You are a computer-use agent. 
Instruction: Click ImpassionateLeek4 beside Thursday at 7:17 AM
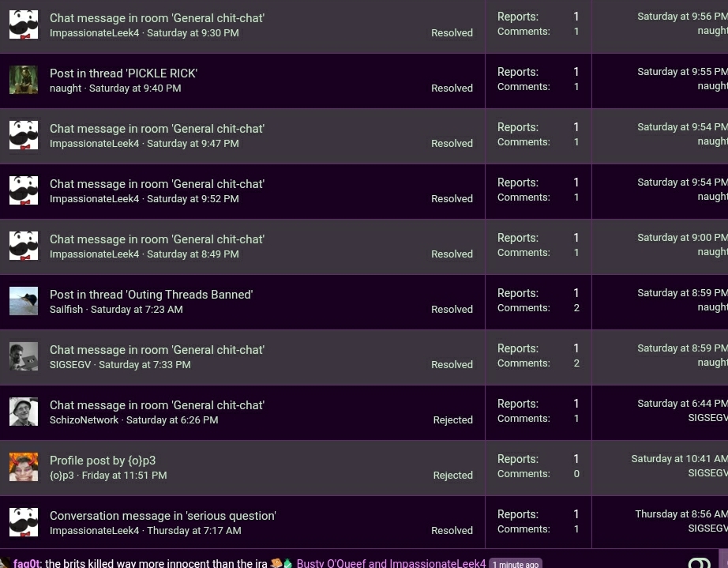[94, 530]
